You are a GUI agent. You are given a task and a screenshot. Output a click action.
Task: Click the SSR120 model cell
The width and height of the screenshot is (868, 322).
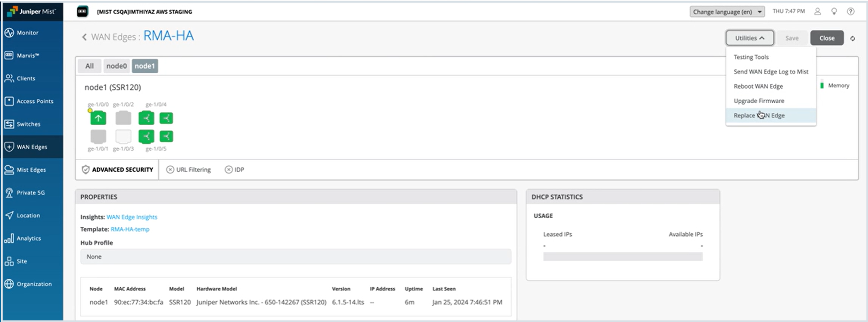point(180,302)
